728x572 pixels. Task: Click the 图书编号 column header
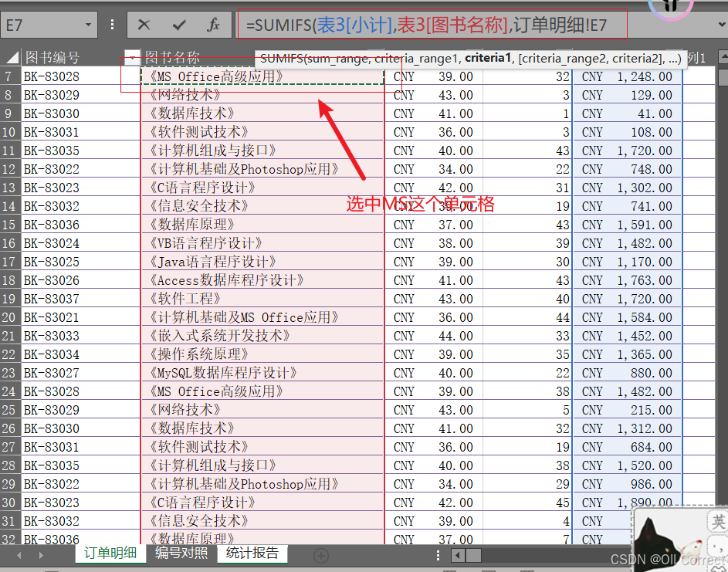point(52,58)
